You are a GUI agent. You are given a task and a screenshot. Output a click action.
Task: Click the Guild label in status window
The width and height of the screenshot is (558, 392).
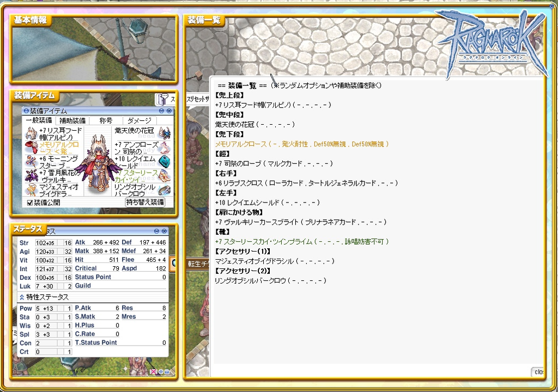pyautogui.click(x=83, y=286)
